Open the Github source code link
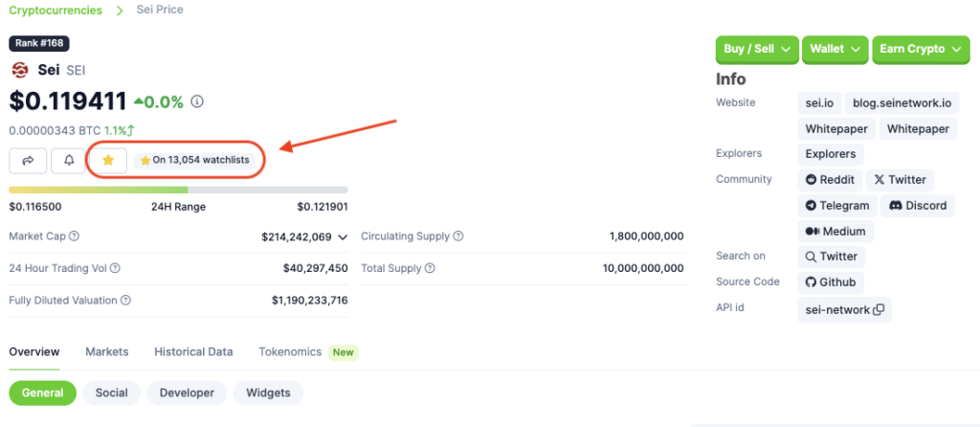The width and height of the screenshot is (980, 427). [831, 282]
